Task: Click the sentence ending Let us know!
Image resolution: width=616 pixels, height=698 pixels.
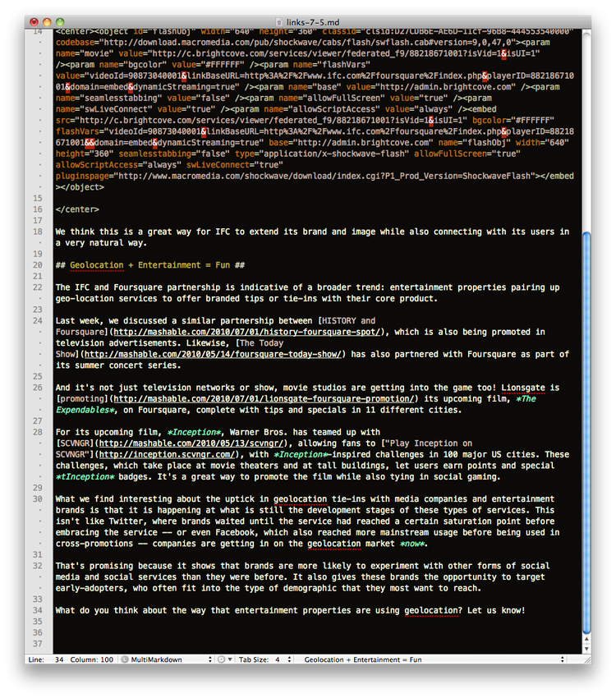Action: coord(496,610)
